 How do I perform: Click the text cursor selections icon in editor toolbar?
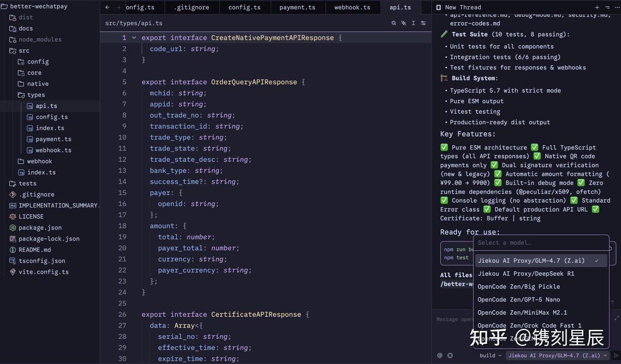coord(413,23)
